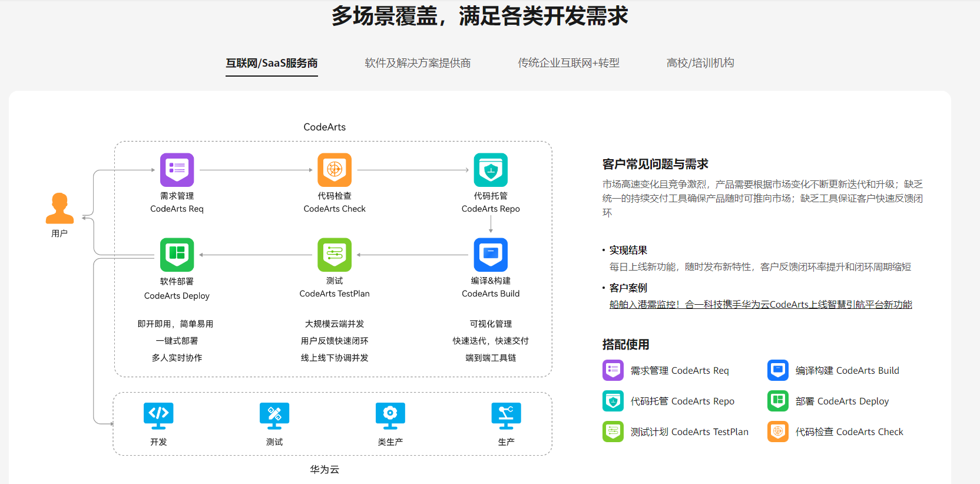Click the 代码托管 CodeArts Repo diagram label

tap(491, 202)
